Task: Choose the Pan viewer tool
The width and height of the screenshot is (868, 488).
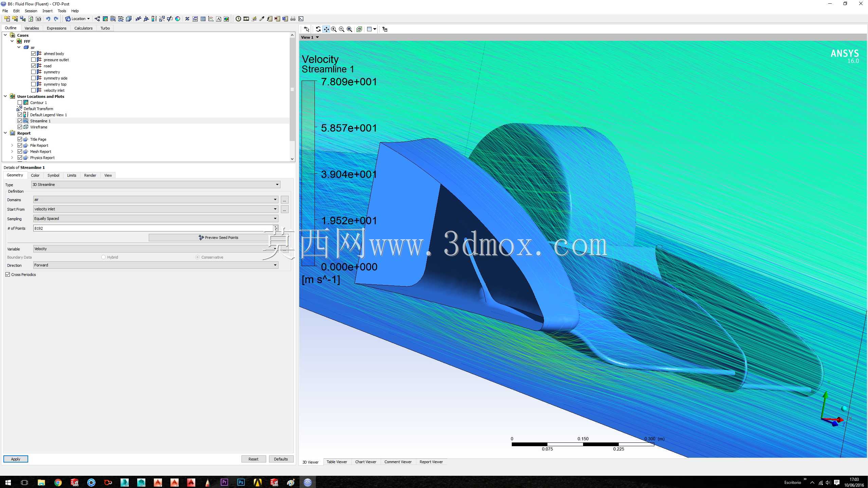Action: pyautogui.click(x=326, y=29)
